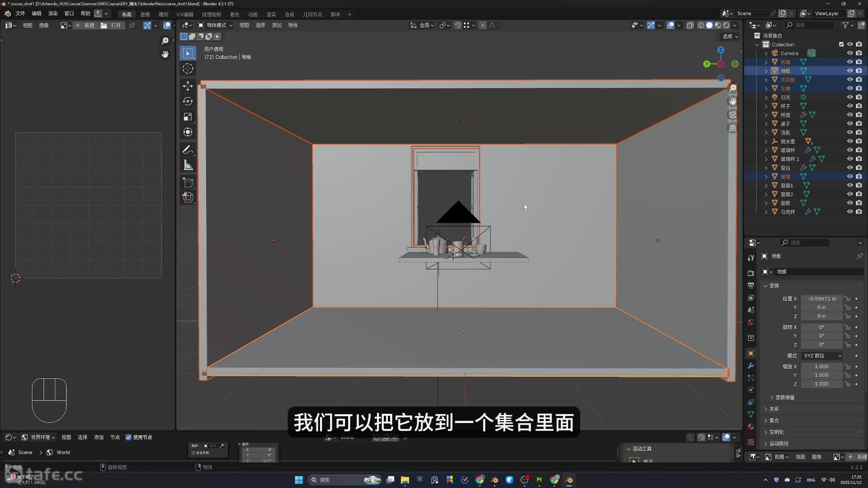Screen dimensions: 868x488
Task: Click the Windows Start button
Action: (x=299, y=480)
